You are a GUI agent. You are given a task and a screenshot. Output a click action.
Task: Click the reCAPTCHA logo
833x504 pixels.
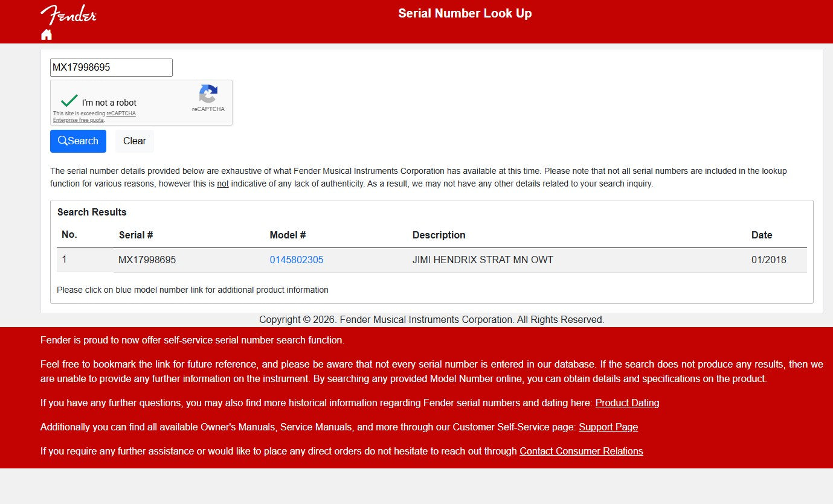pos(208,94)
